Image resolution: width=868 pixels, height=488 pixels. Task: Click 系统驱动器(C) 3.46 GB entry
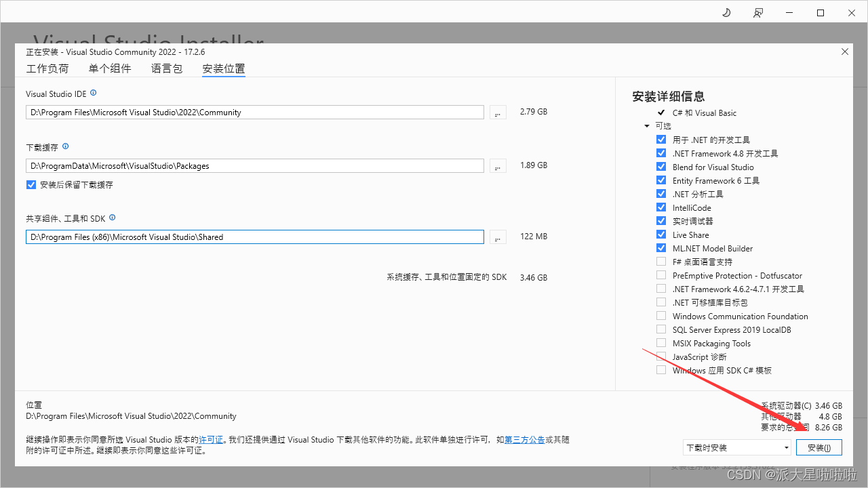pyautogui.click(x=802, y=405)
